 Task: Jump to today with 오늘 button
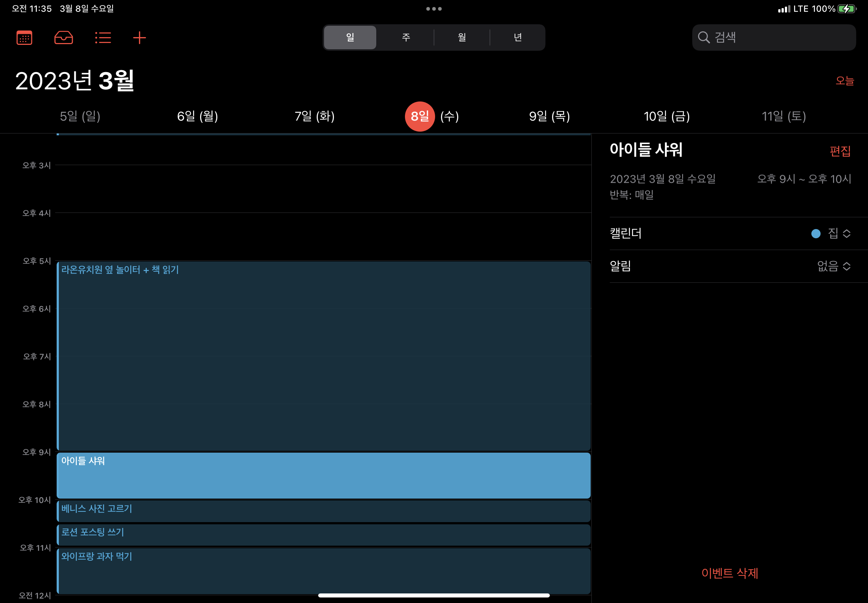pyautogui.click(x=844, y=81)
